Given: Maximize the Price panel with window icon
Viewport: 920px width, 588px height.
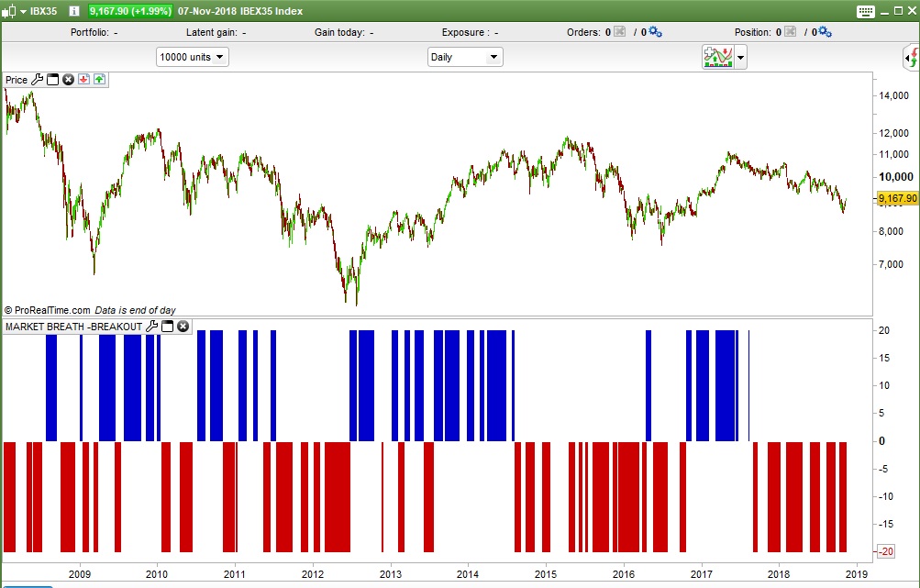Looking at the screenshot, I should (x=53, y=79).
